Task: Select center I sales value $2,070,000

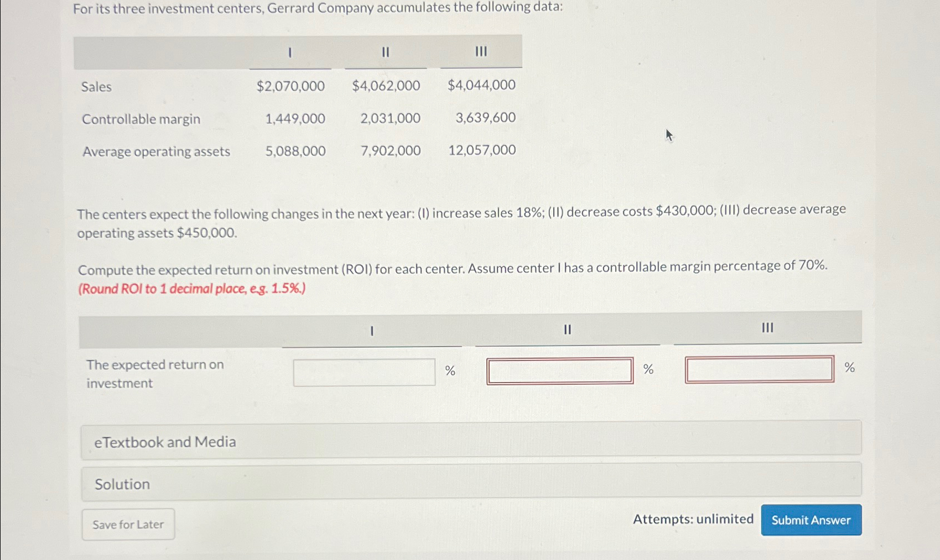Action: coord(290,86)
